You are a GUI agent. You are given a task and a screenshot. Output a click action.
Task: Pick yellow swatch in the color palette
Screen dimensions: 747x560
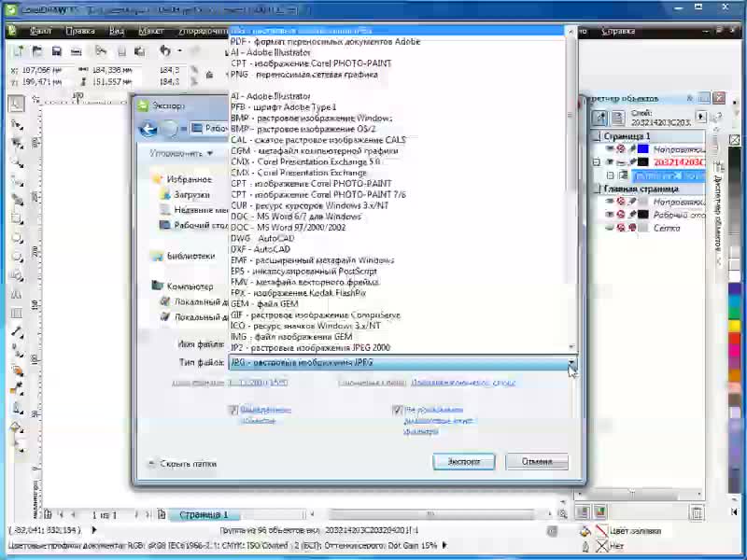734,326
